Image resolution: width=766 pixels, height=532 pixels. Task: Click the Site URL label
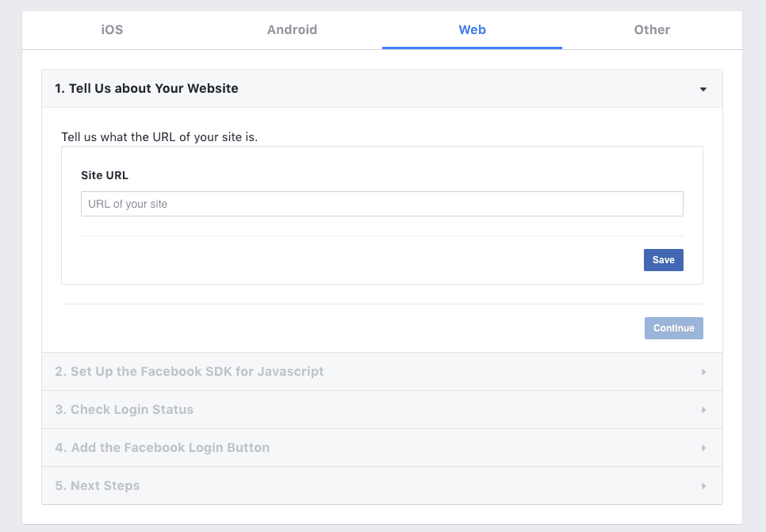click(x=105, y=175)
